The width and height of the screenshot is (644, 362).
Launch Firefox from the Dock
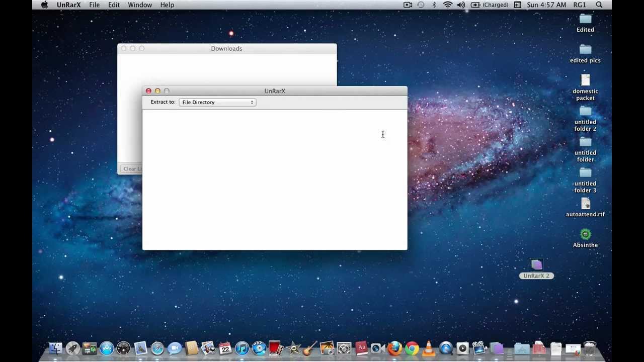click(x=395, y=348)
